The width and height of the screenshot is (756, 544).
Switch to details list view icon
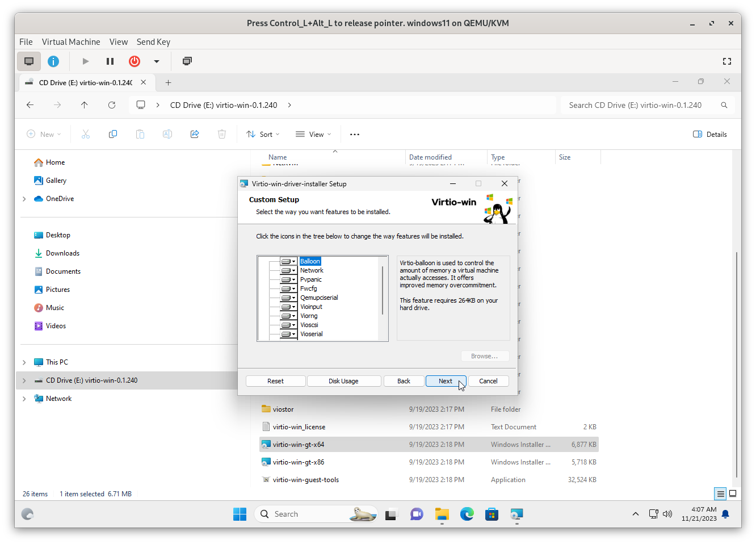pyautogui.click(x=720, y=493)
